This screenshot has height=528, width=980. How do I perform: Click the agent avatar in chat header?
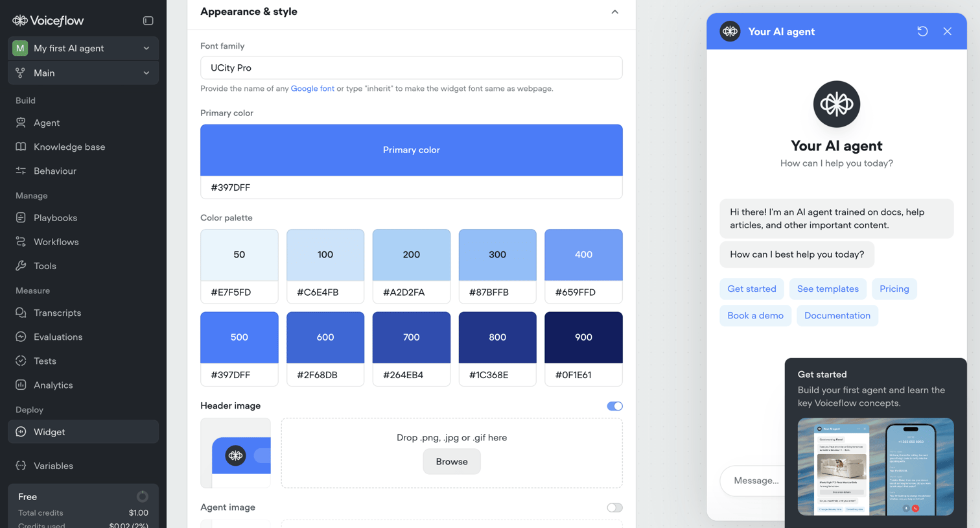coord(730,31)
